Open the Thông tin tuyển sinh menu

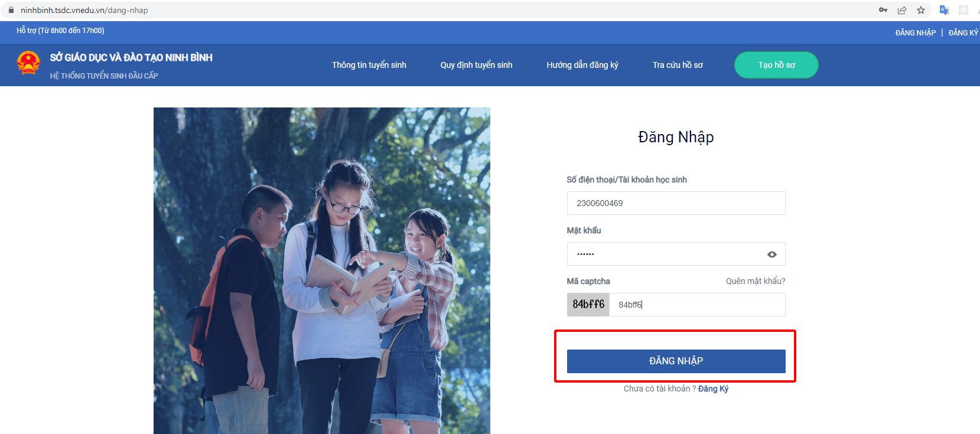369,65
